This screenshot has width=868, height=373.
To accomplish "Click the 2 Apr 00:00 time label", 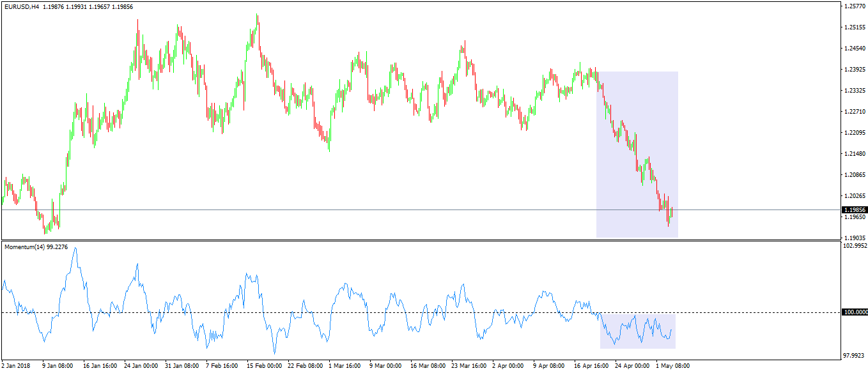I will (509, 367).
